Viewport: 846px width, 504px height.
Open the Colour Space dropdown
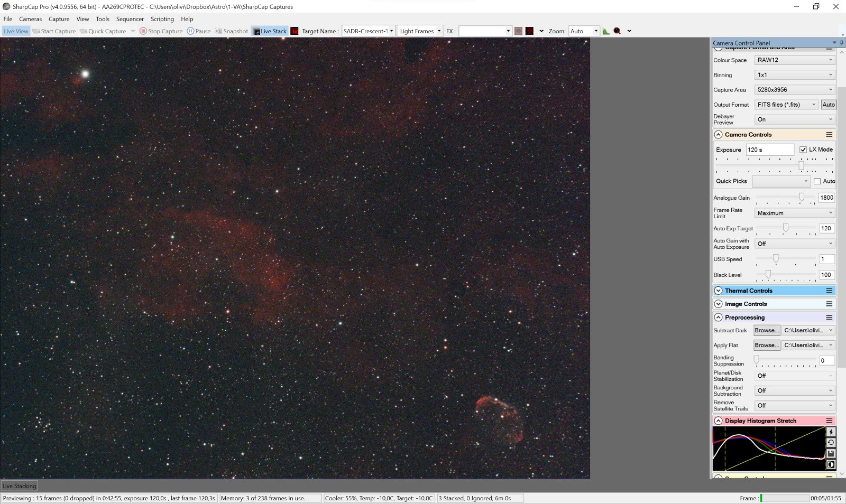[794, 60]
